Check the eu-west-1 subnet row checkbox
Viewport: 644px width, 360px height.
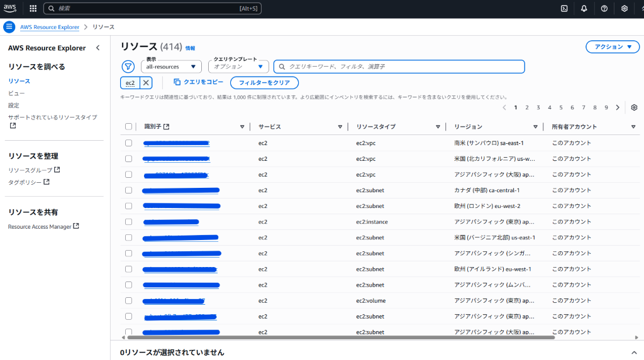128,269
